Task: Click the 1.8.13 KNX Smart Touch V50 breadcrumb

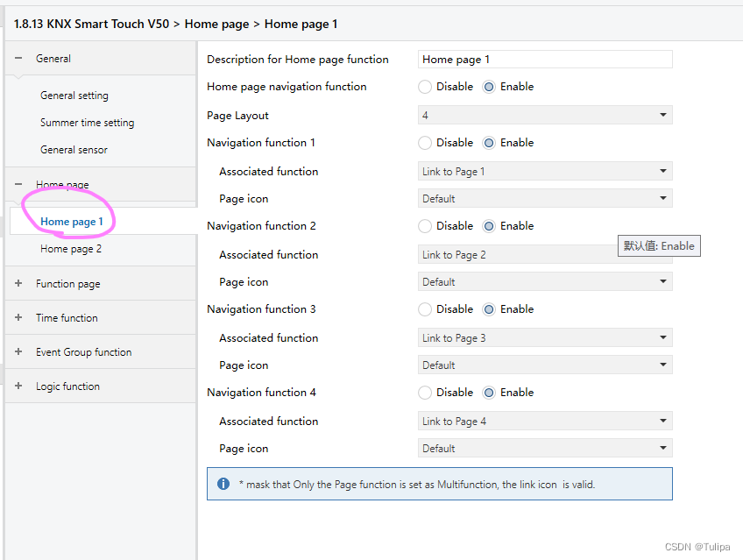Action: (91, 25)
